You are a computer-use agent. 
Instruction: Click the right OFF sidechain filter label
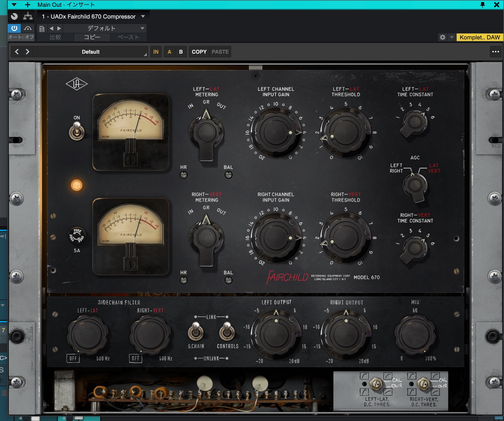tap(136, 358)
